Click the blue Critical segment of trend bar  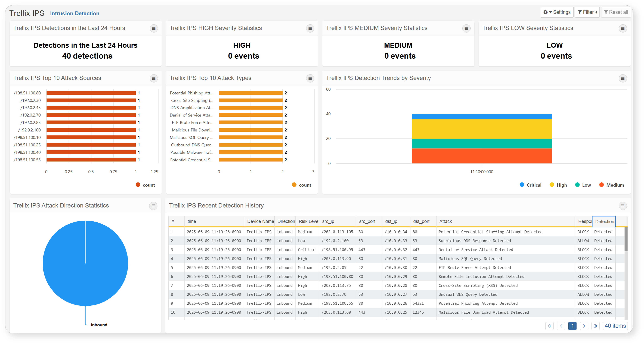482,116
